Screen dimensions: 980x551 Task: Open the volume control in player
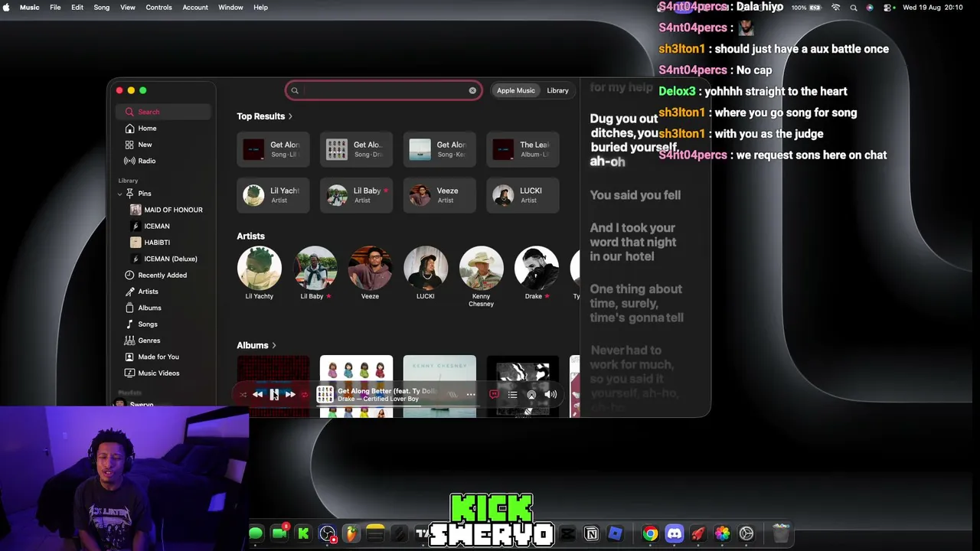pyautogui.click(x=550, y=395)
